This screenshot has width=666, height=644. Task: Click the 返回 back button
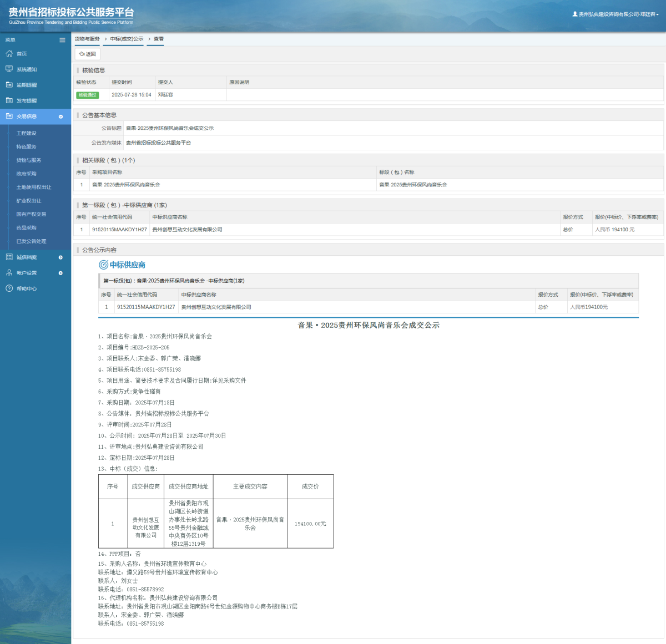88,54
